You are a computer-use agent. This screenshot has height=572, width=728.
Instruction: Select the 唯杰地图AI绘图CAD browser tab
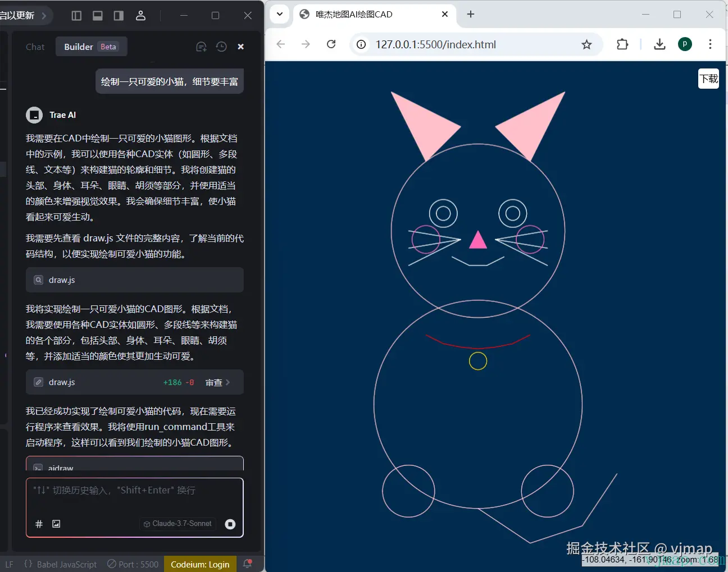(374, 15)
